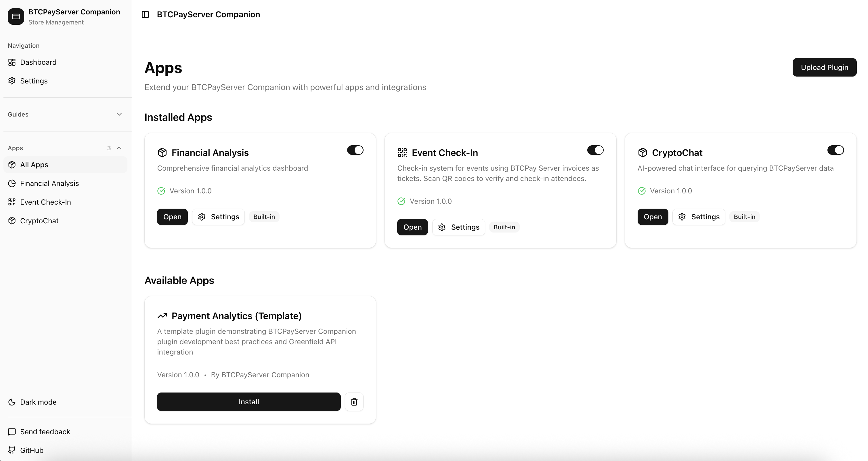This screenshot has height=461, width=868.
Task: Click the Financial Analysis pie chart icon in sidebar
Action: [x=12, y=184]
